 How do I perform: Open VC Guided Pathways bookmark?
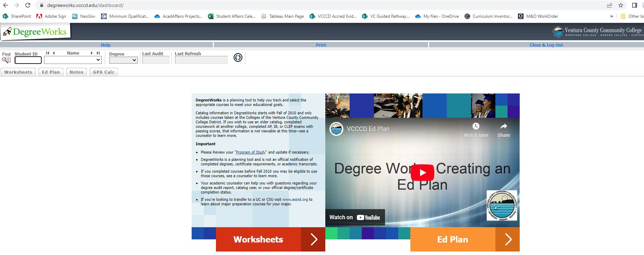coord(386,16)
